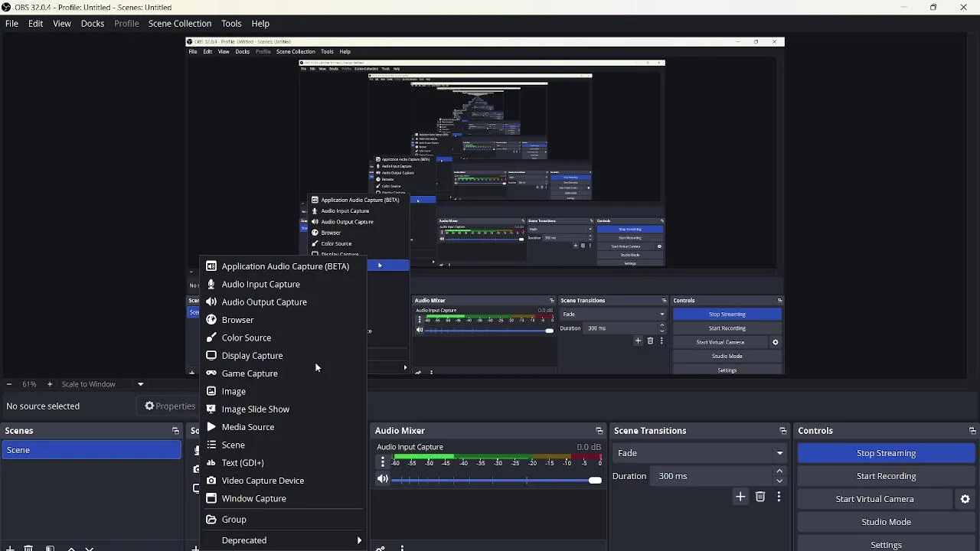980x551 pixels.
Task: Open the Edit menu
Action: click(36, 24)
